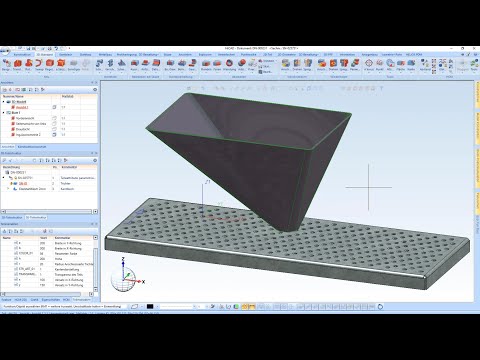Select the Ausn. subtraction tool
Image resolution: width=480 pixels, height=360 pixels.
(x=134, y=65)
